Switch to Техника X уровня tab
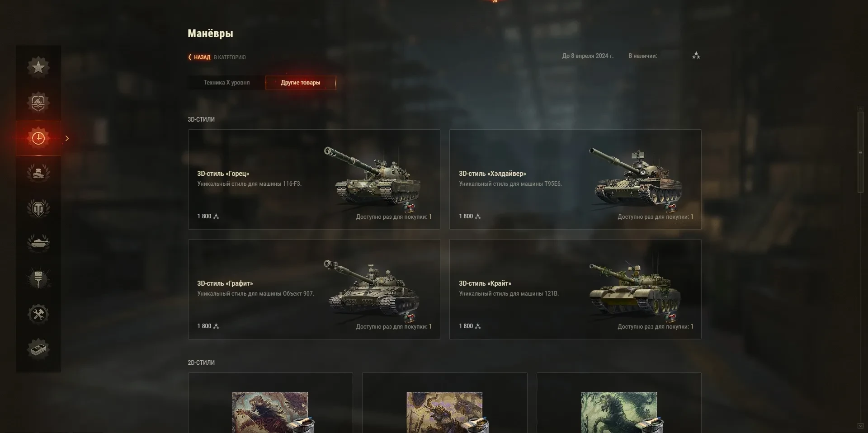Image resolution: width=868 pixels, height=433 pixels. pyautogui.click(x=226, y=83)
